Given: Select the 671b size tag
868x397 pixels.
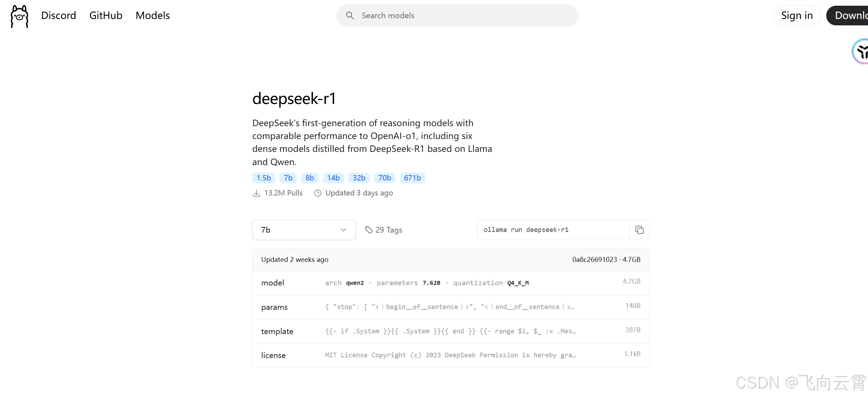Looking at the screenshot, I should (x=412, y=178).
